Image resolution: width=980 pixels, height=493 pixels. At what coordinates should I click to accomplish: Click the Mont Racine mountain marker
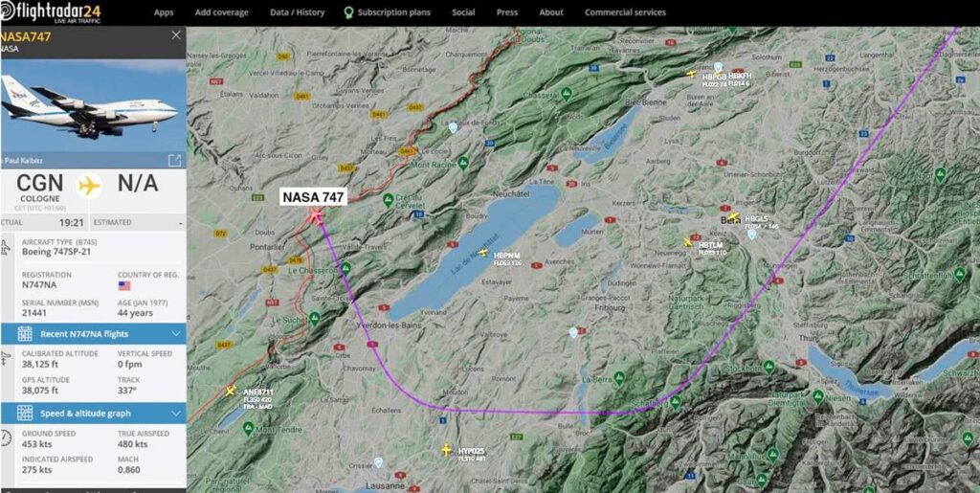(463, 163)
